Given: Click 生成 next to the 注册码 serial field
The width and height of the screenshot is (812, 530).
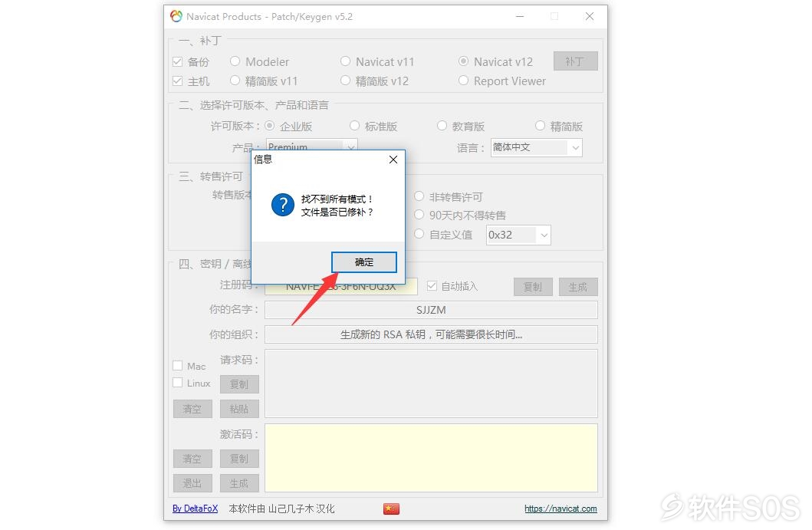Looking at the screenshot, I should [x=578, y=287].
